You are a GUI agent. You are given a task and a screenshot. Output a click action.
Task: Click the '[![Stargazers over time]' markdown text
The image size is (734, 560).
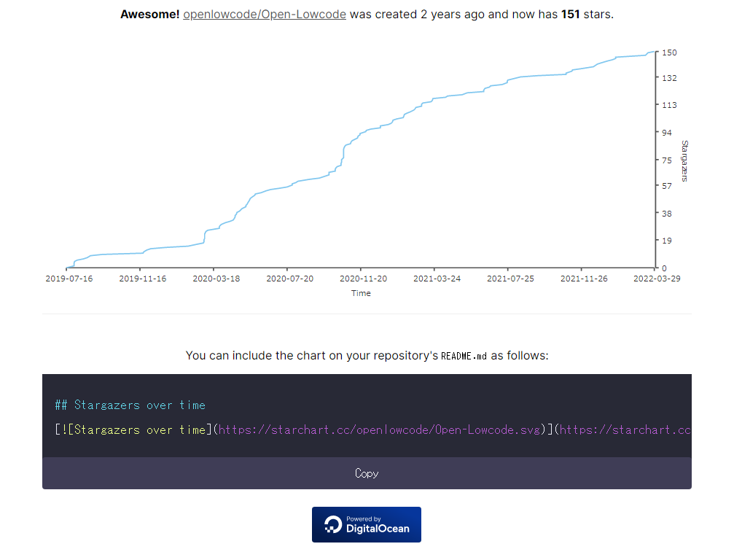tap(130, 430)
